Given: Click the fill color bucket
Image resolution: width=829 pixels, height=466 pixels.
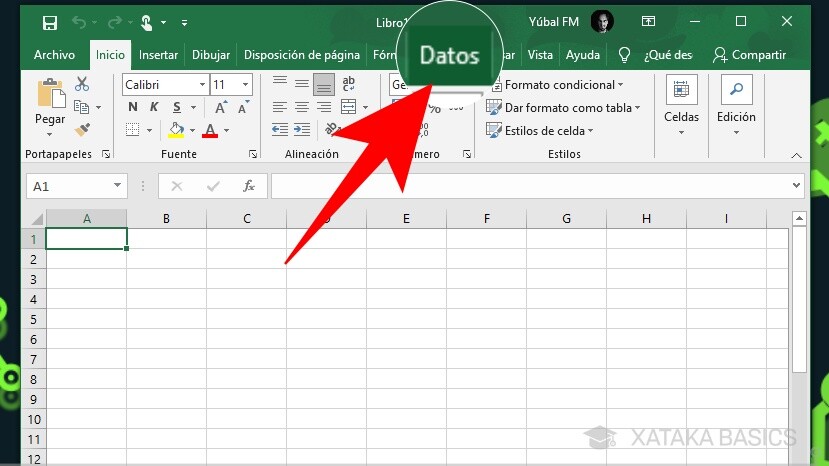Looking at the screenshot, I should pyautogui.click(x=176, y=130).
